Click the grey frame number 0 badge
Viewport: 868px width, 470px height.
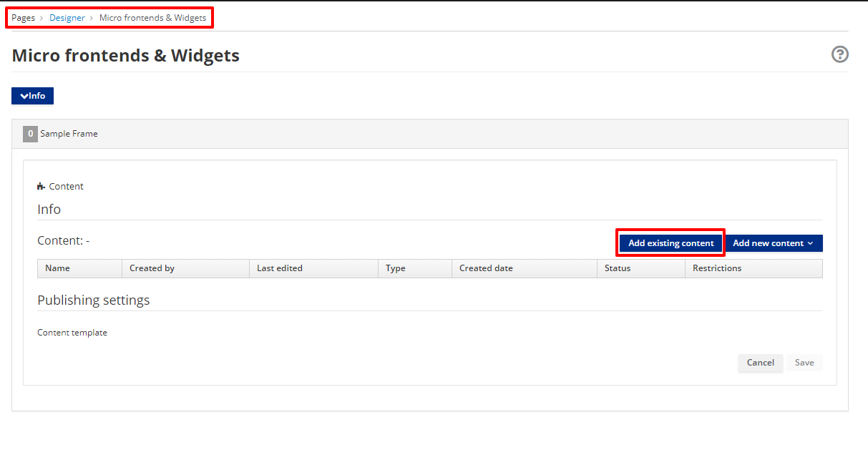coord(30,134)
